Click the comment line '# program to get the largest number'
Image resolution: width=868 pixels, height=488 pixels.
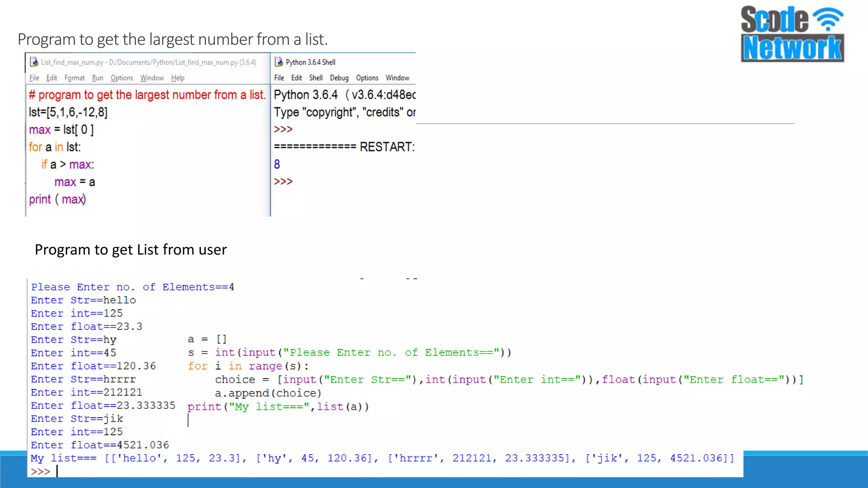(147, 95)
